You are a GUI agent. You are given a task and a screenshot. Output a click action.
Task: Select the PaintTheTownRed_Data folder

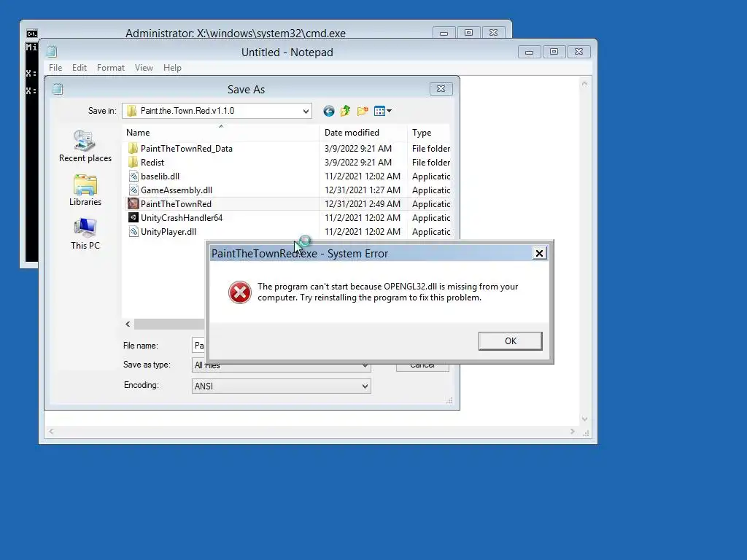coord(186,149)
